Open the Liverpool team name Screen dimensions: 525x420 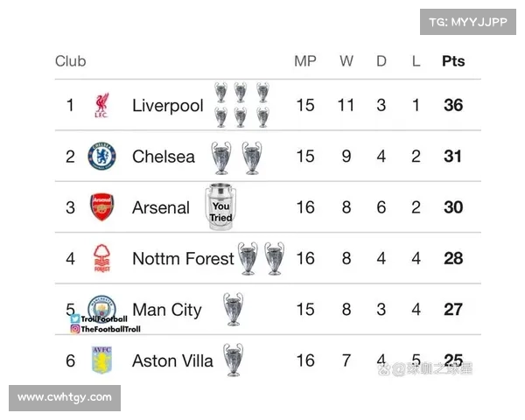pos(167,106)
